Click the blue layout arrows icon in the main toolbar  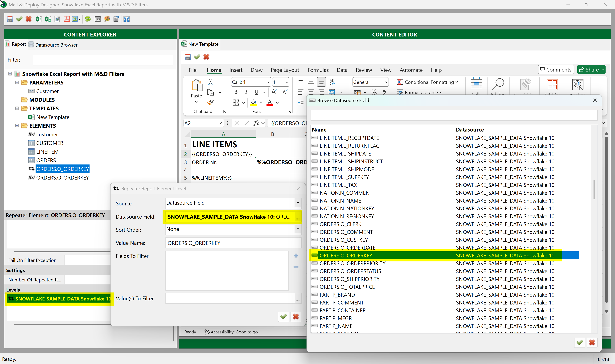pos(127,19)
